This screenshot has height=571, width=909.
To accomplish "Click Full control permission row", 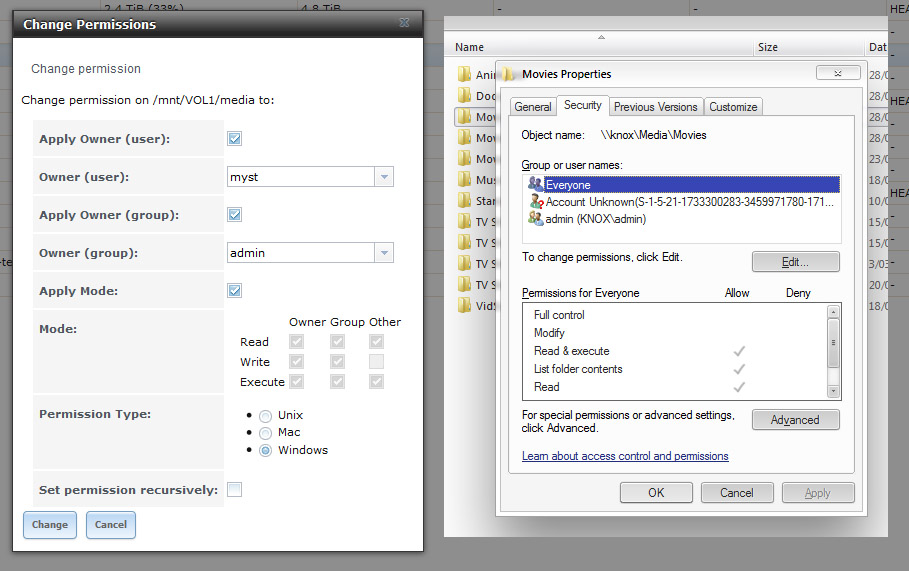I will 675,315.
